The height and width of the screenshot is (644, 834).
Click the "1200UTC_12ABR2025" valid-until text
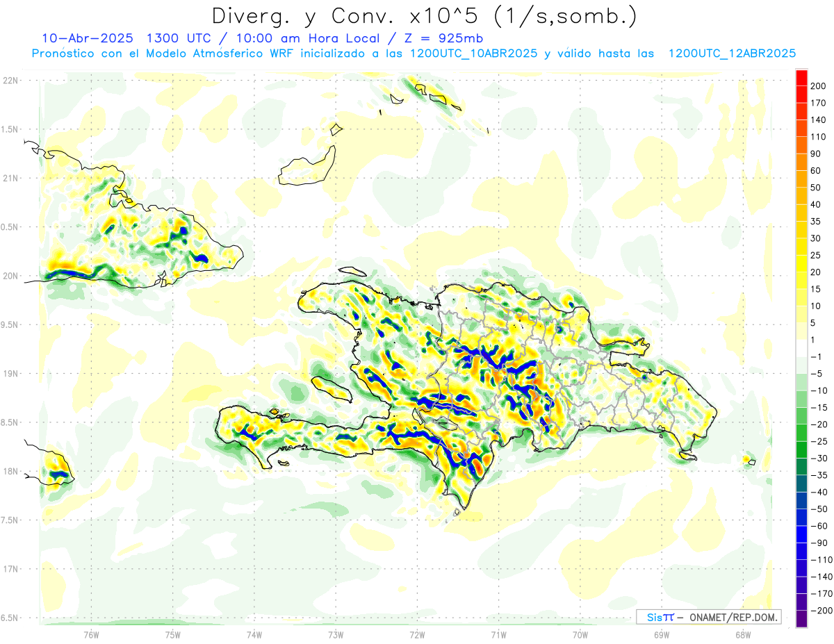tap(731, 53)
